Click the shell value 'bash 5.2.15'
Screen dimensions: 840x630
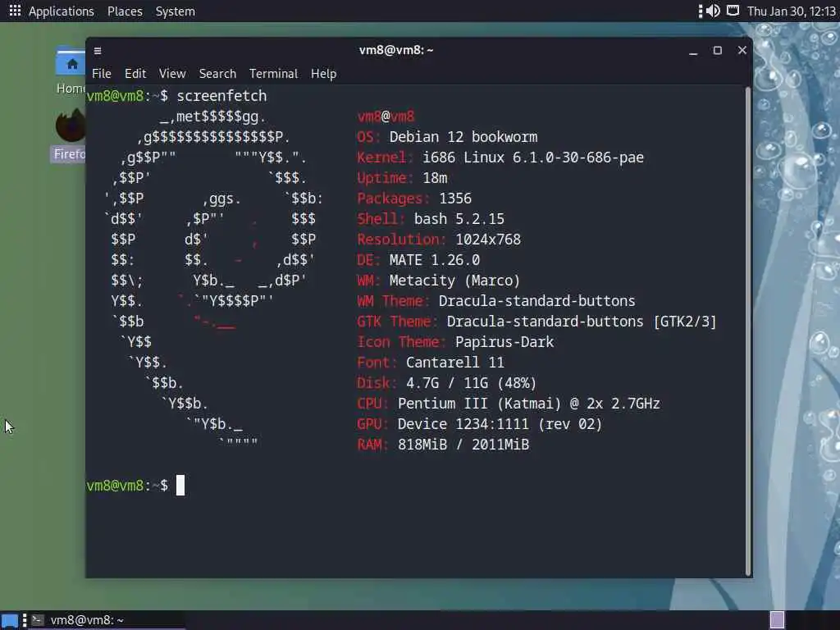point(459,219)
